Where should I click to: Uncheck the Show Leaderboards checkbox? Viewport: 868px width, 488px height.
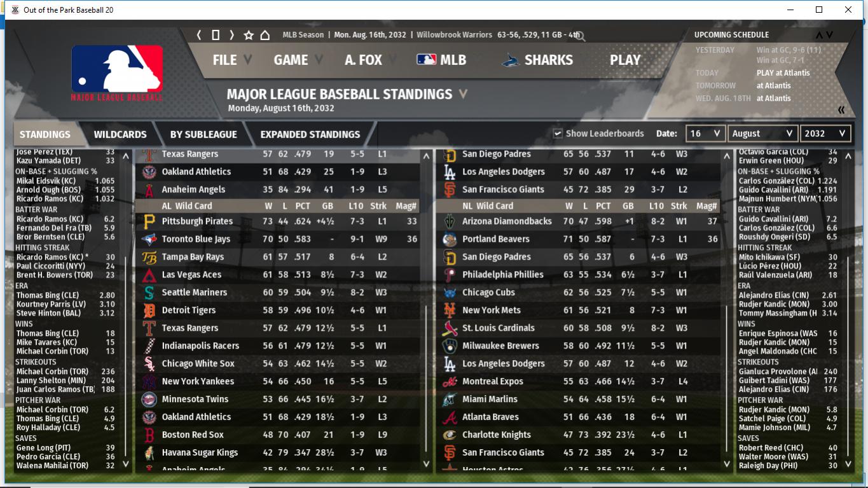[558, 134]
